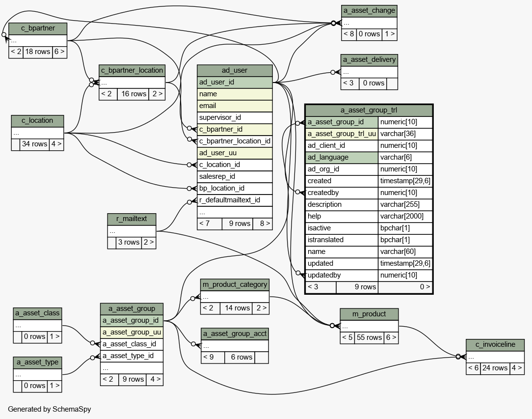Click the email column in ad_user
The width and height of the screenshot is (532, 419).
tap(235, 106)
